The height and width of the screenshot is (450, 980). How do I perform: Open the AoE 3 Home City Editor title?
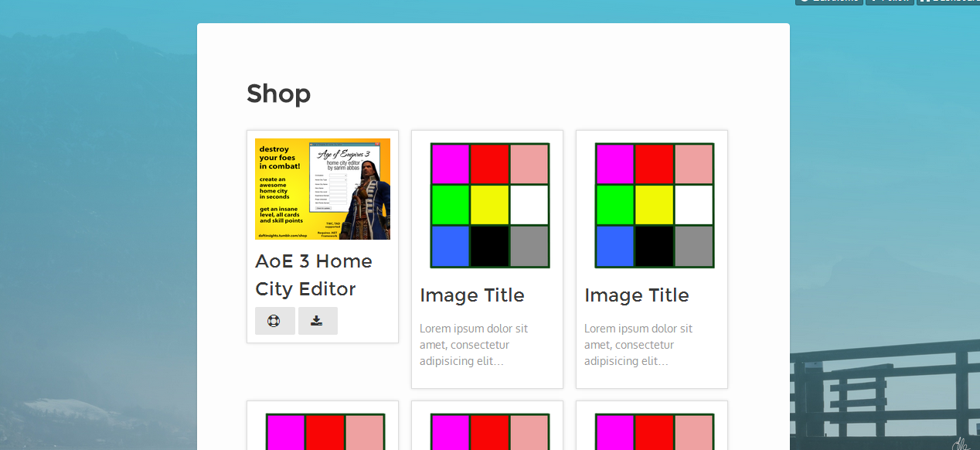[314, 275]
